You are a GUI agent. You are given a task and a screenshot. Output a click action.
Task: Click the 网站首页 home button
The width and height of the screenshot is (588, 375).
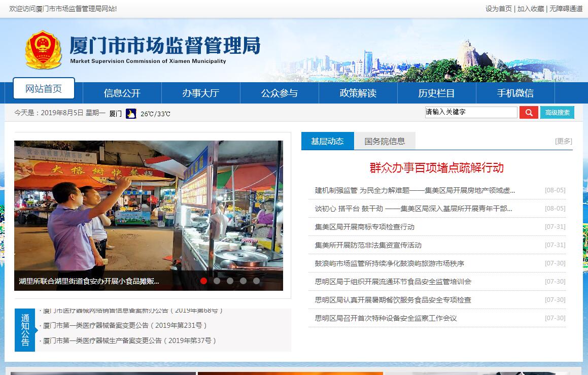tap(44, 89)
